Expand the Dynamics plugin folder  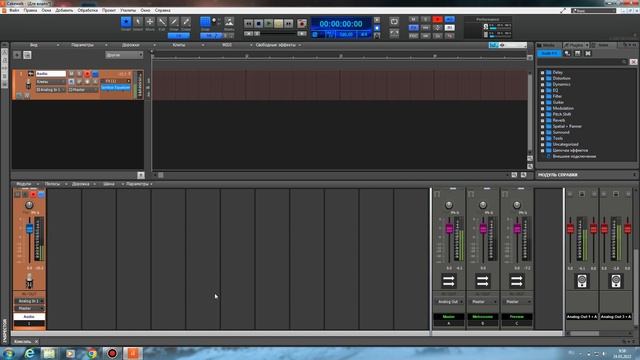[x=542, y=84]
